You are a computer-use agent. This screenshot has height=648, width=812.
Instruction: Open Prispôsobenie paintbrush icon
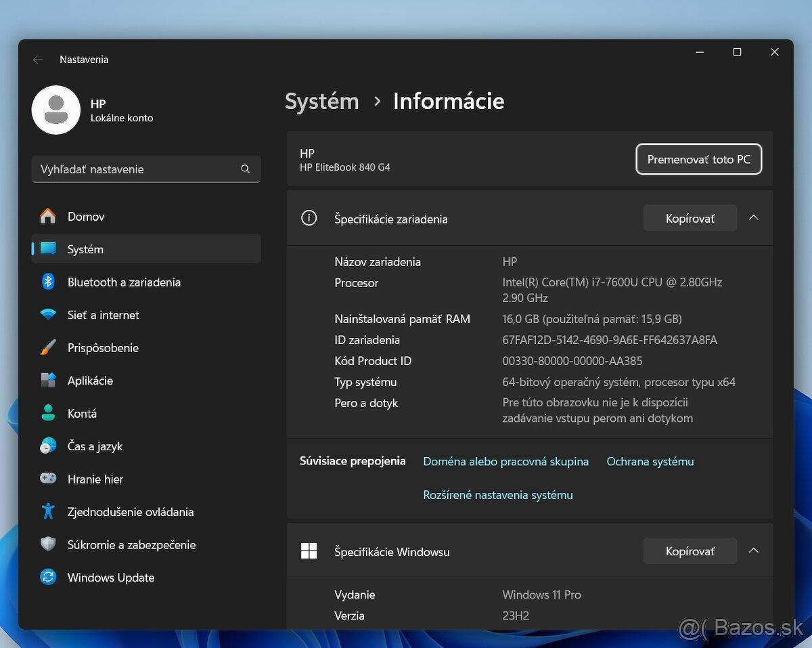[x=48, y=348]
